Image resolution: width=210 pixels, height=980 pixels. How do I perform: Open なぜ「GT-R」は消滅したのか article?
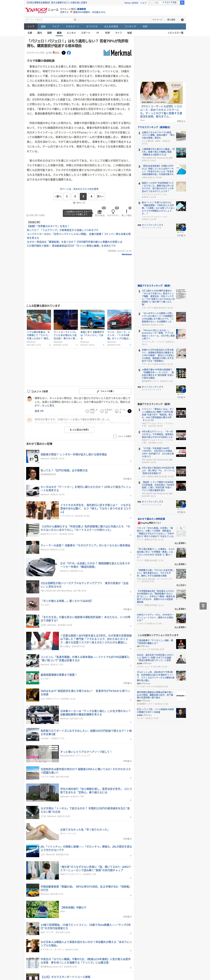point(95,565)
